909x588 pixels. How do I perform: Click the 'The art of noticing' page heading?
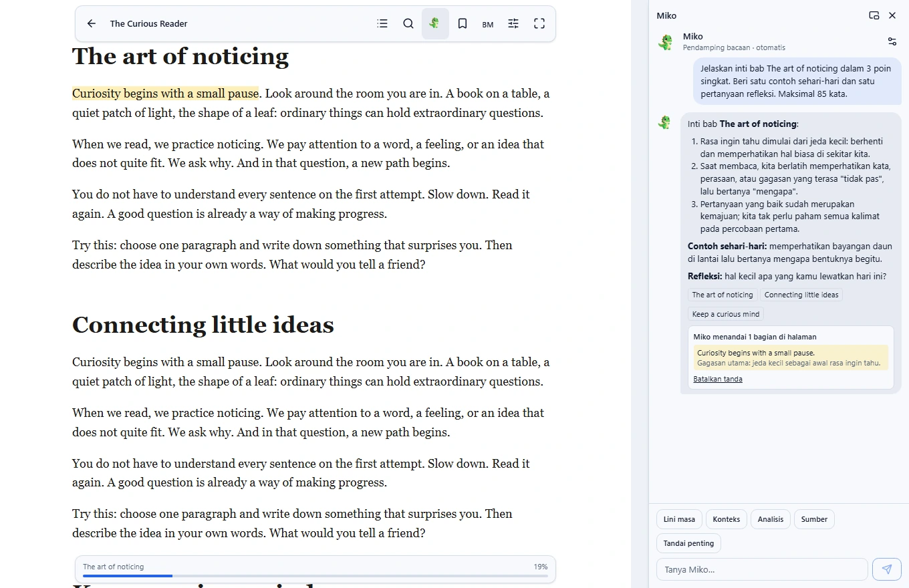coord(180,56)
